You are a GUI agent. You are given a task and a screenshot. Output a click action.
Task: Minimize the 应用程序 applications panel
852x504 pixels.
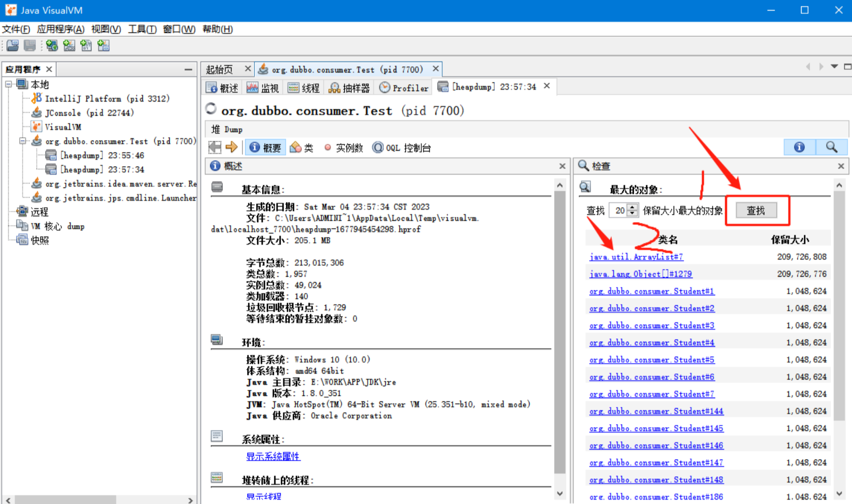tap(188, 70)
